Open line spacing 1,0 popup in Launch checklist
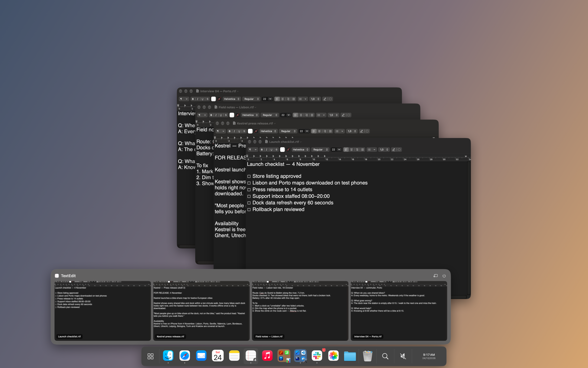Image resolution: width=588 pixels, height=368 pixels. (x=384, y=149)
